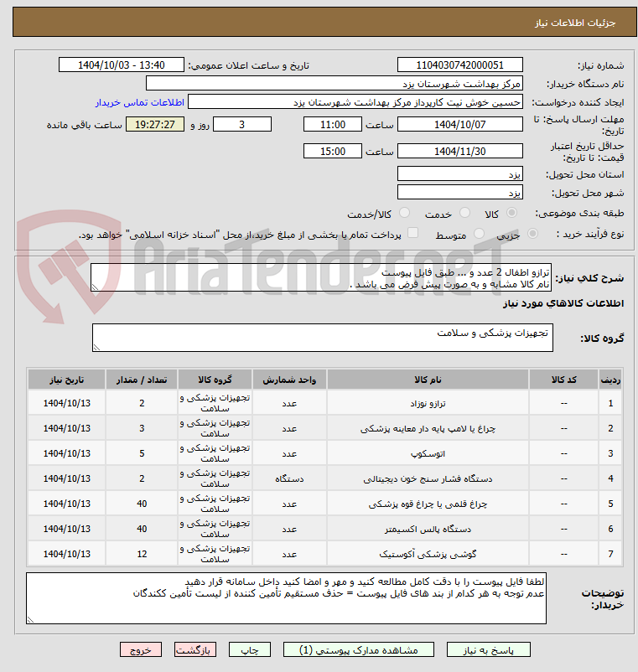Select the چراغ یا لامپ پایه دار معاینه row
Viewport: 638px width, 672px height.
click(324, 428)
